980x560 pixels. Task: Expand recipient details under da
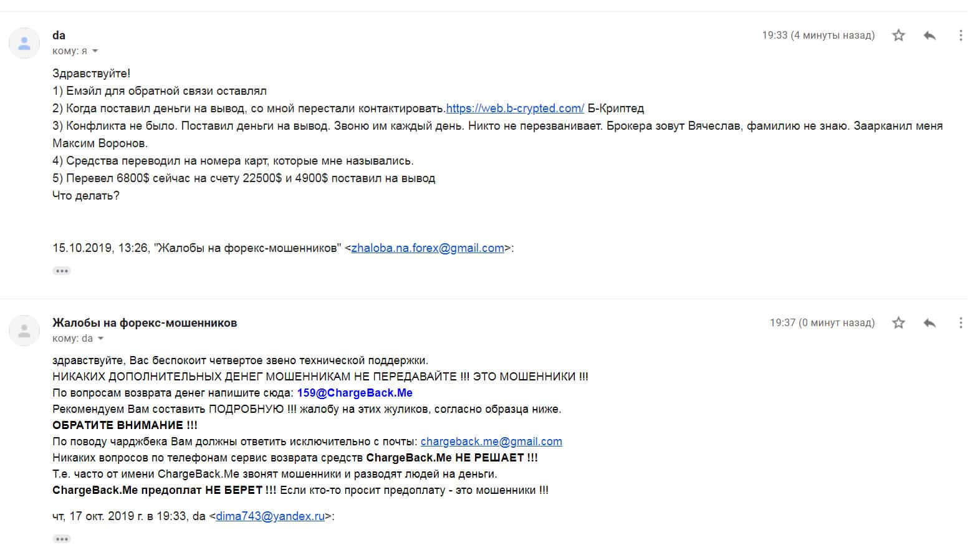coord(95,51)
